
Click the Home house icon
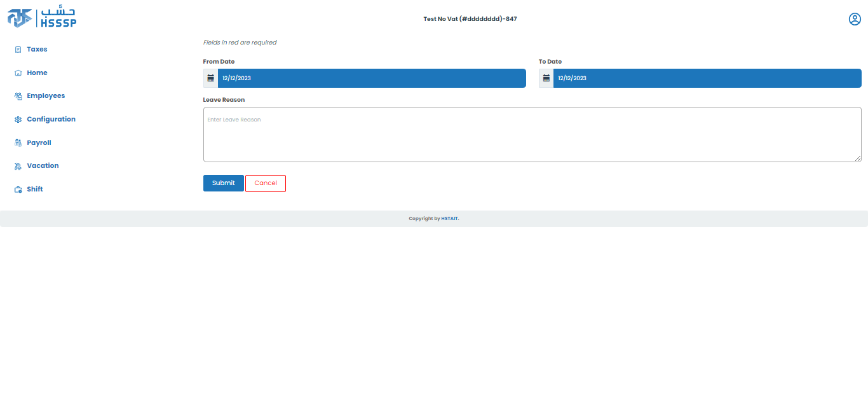point(18,73)
